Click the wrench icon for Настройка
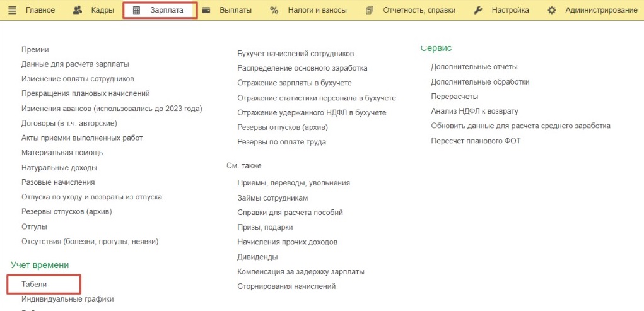644x311 pixels. (x=478, y=10)
